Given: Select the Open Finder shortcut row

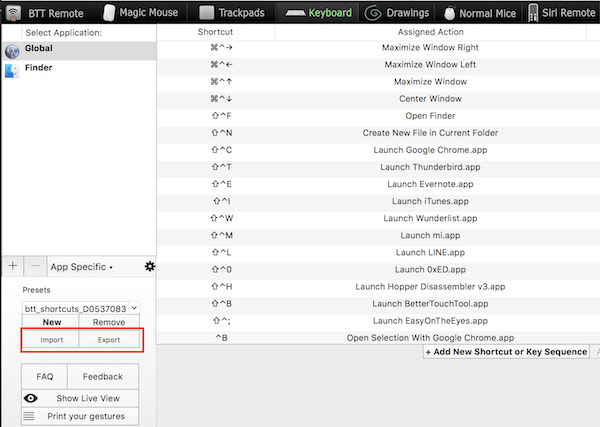Looking at the screenshot, I should tap(378, 116).
